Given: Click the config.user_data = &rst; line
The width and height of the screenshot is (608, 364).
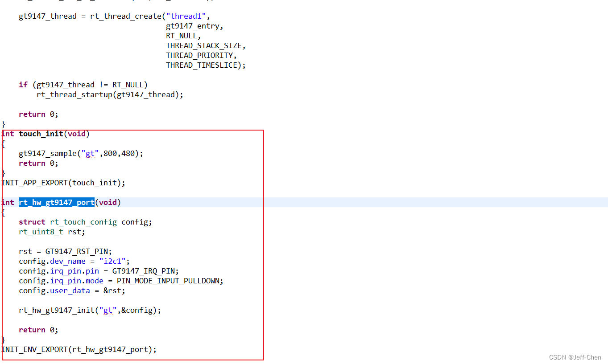Looking at the screenshot, I should click(x=72, y=290).
